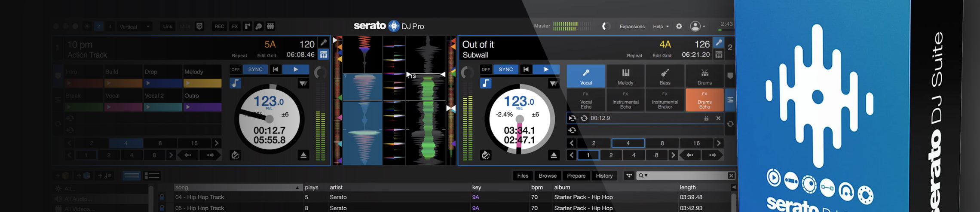Start recording with the REC button
The width and height of the screenshot is (980, 212).
[x=219, y=26]
